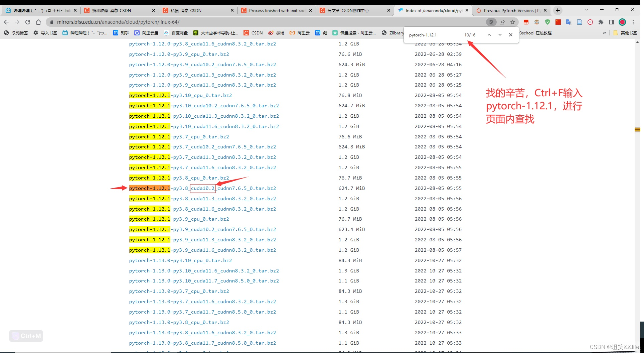The height and width of the screenshot is (353, 644).
Task: Click the find-in-page icon in address bar
Action: 491,22
